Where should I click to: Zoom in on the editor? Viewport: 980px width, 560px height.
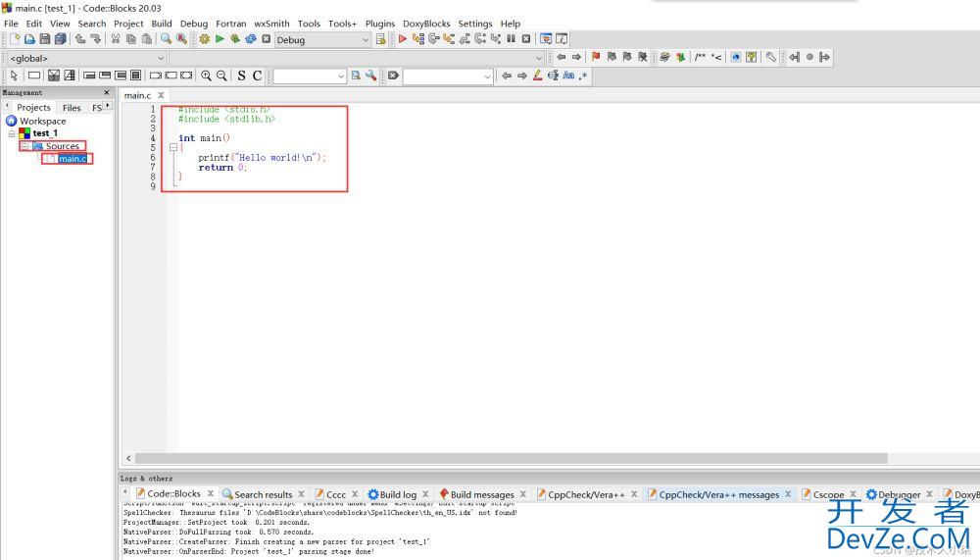[206, 76]
